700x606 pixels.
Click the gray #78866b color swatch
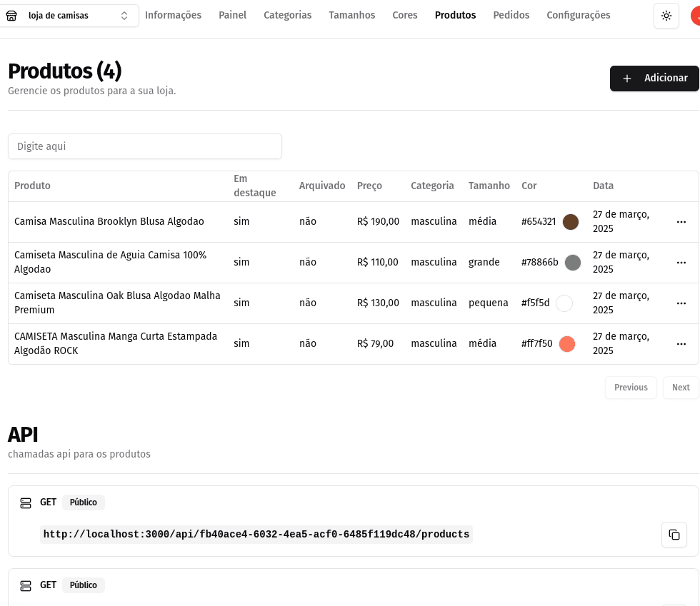point(573,263)
